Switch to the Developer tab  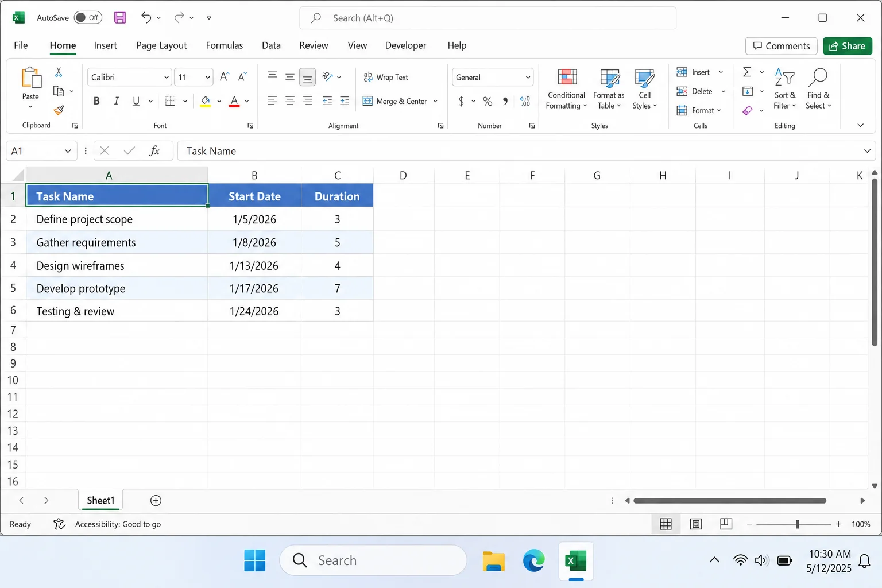click(x=405, y=45)
